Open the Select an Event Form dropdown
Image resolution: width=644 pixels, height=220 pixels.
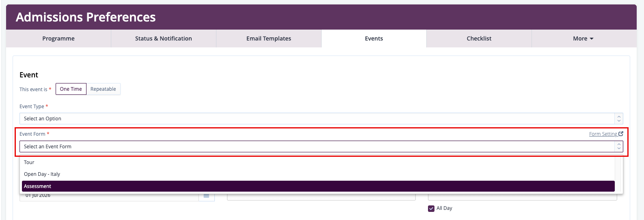click(x=321, y=147)
